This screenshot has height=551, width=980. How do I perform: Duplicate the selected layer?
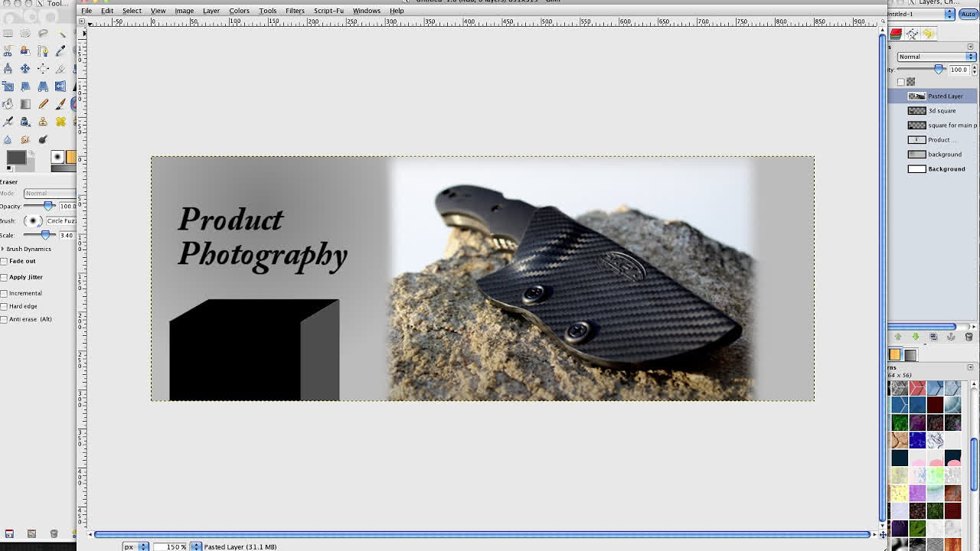933,337
